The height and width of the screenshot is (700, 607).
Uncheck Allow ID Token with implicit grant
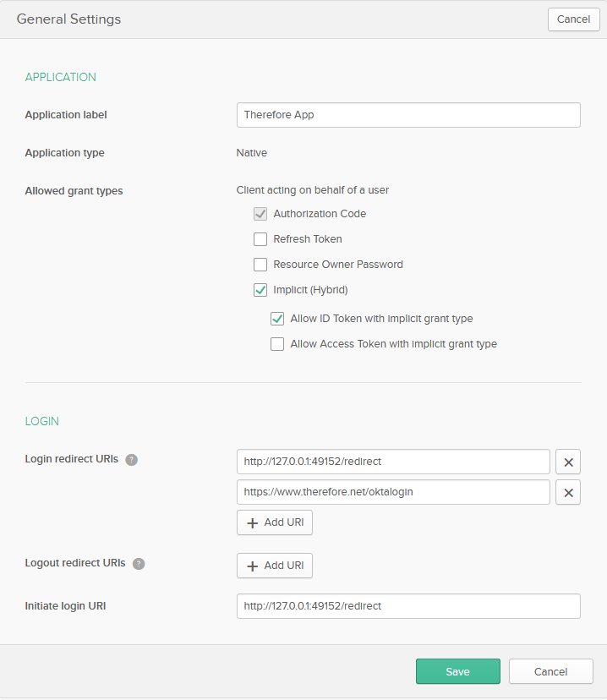277,319
